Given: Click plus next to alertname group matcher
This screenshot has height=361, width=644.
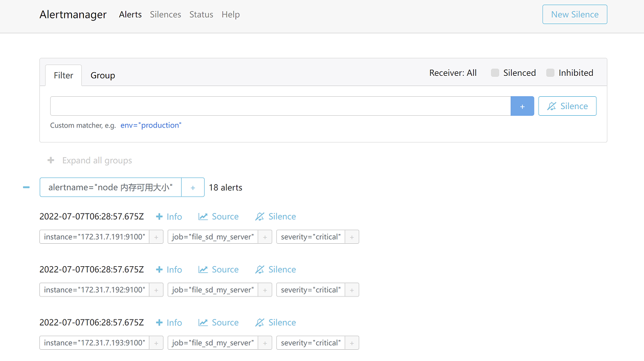Looking at the screenshot, I should tap(193, 187).
